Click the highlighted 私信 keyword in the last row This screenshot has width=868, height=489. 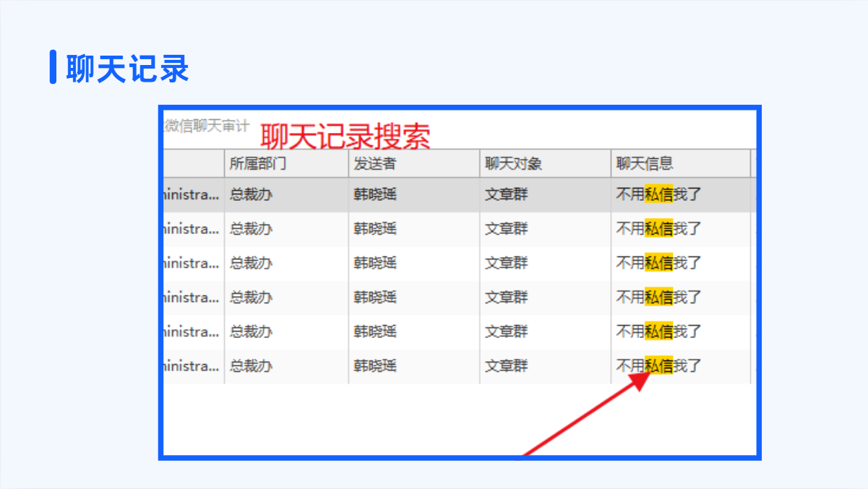(658, 365)
